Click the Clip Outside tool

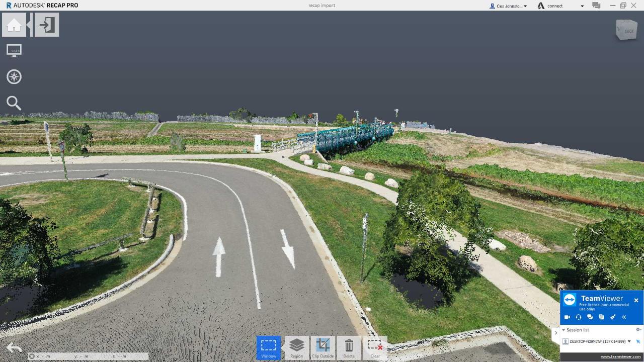[x=323, y=347]
